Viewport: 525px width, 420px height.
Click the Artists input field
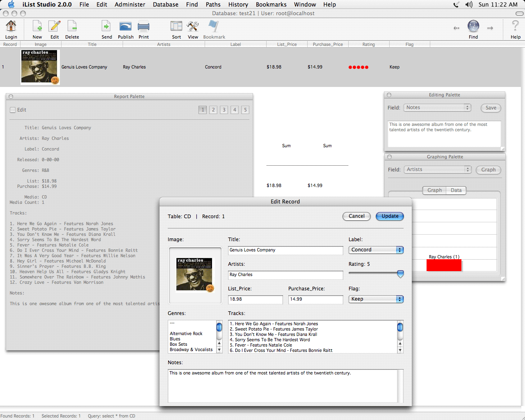coord(285,275)
